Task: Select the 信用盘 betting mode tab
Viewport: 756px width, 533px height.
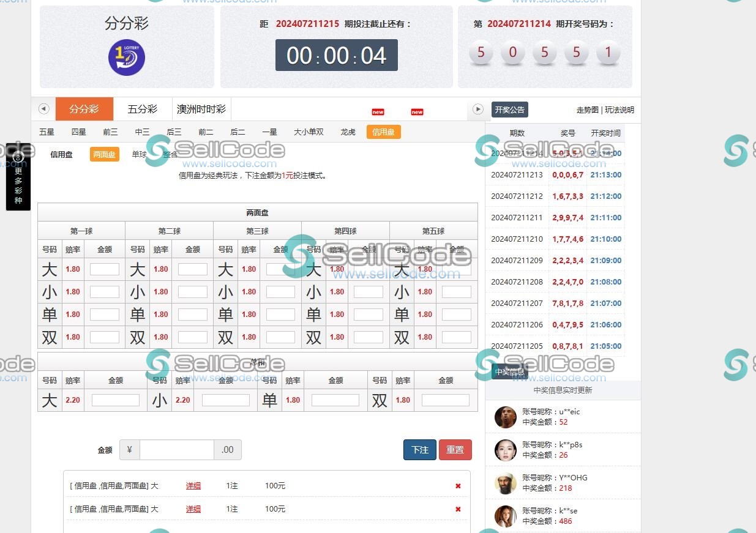Action: coord(383,132)
